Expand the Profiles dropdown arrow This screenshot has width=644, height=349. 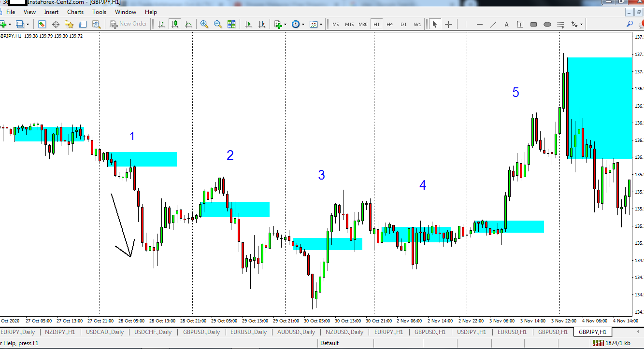(x=28, y=24)
